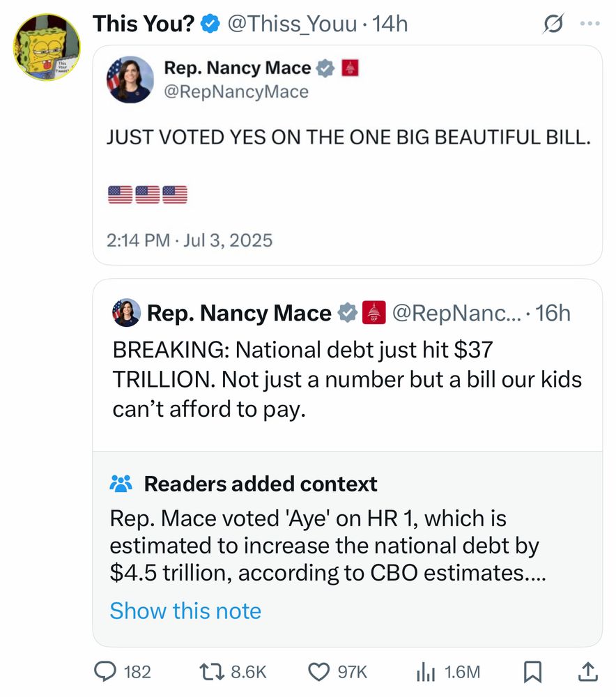Open the quoted BREAKING National debt tweet text

(347, 379)
